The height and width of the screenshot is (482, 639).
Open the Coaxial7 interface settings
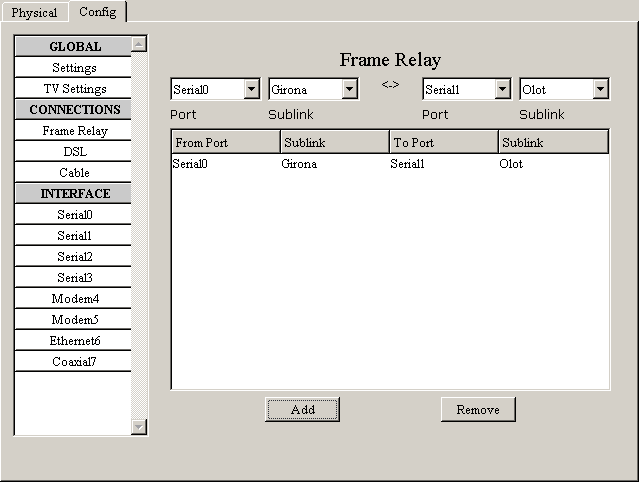tap(74, 362)
